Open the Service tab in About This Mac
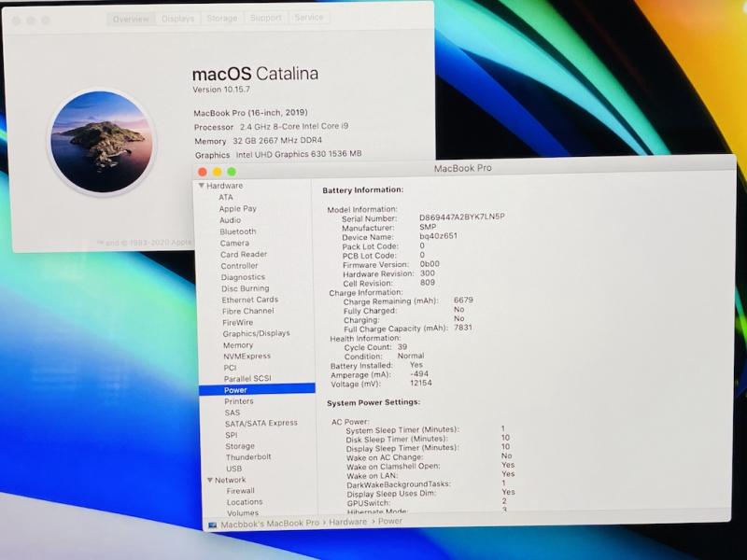 309,17
